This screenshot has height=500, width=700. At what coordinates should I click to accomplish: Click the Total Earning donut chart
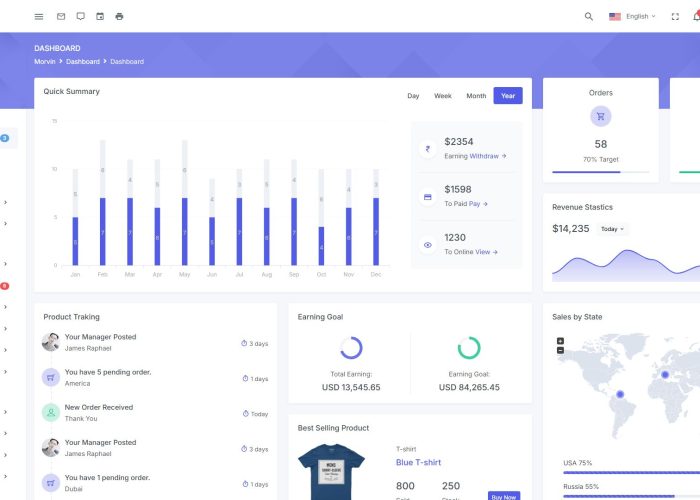click(x=351, y=347)
